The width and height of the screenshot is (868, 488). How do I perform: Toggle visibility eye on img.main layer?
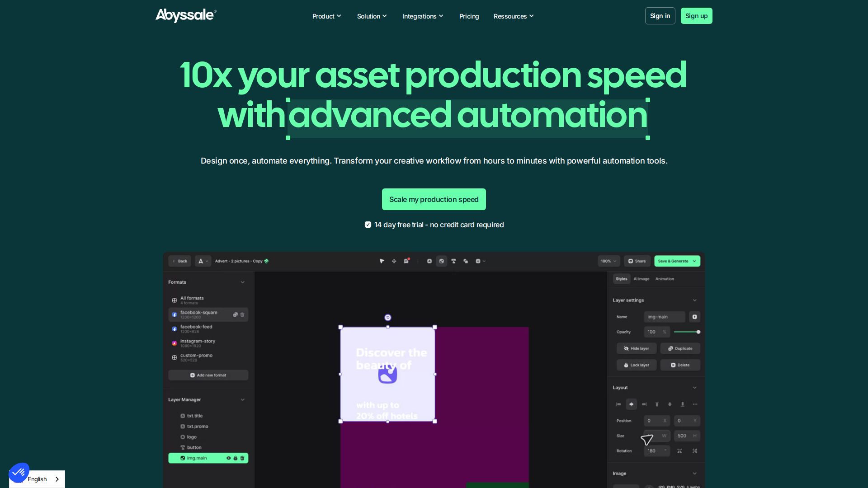(x=229, y=458)
